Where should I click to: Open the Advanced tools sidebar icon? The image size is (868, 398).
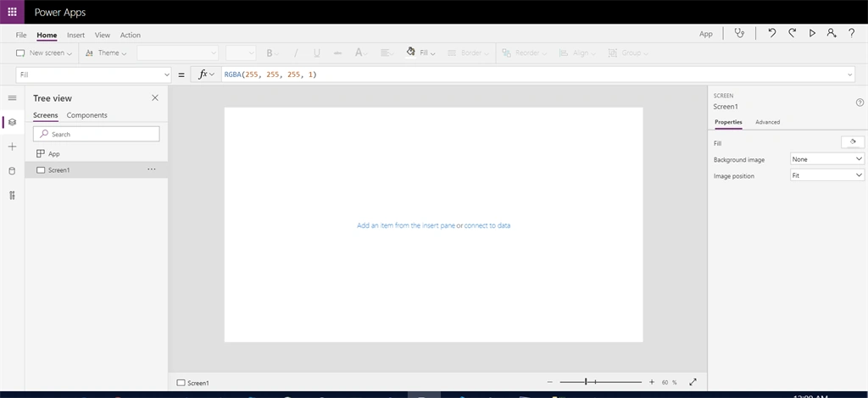pyautogui.click(x=12, y=195)
